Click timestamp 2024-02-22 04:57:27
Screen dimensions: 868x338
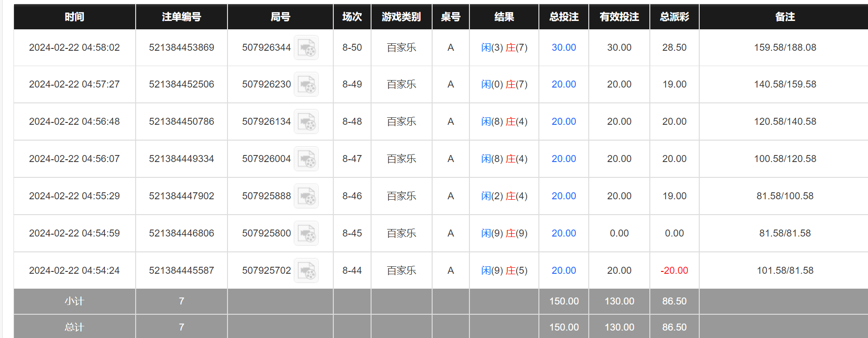(75, 84)
